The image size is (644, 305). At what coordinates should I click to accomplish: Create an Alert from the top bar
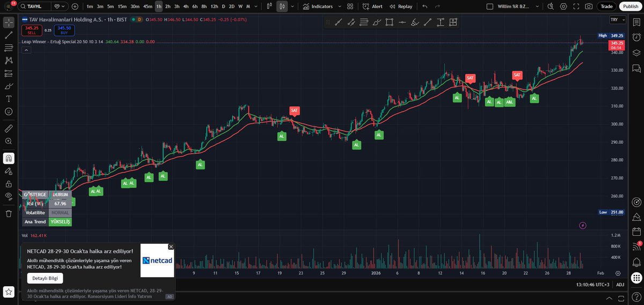[372, 6]
